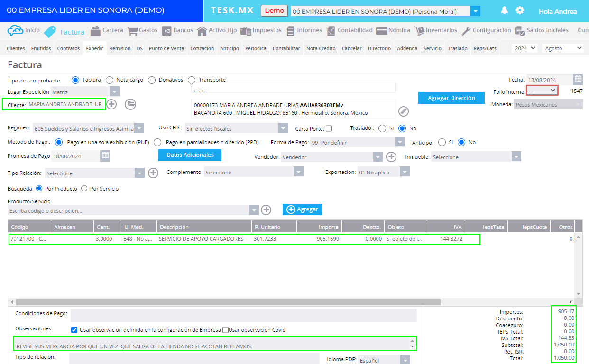Open Inmueble dropdown
This screenshot has height=364, width=589.
pos(516,157)
